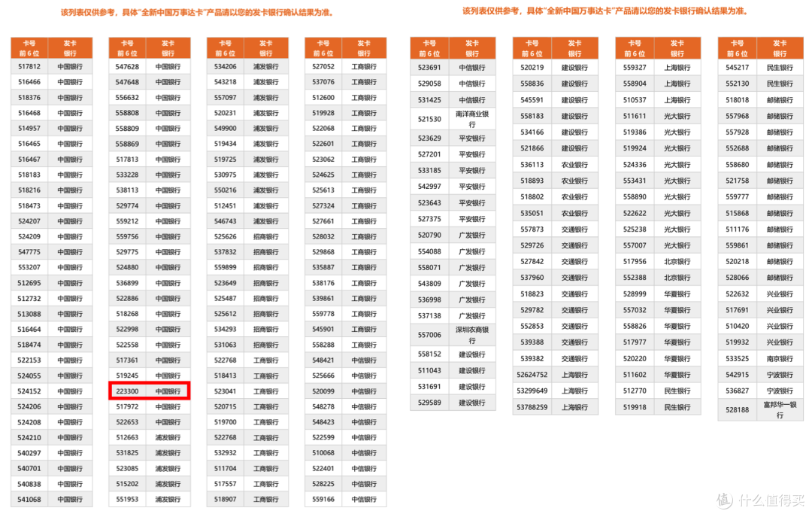Viewport: 812px width, 517px height.
Task: Select the number 548421
Action: (323, 360)
